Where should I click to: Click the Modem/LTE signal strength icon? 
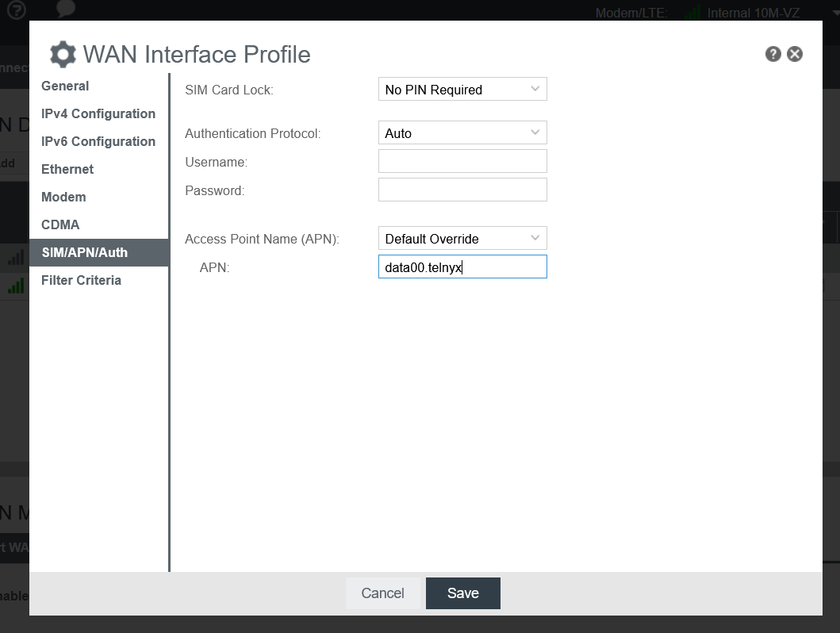694,13
